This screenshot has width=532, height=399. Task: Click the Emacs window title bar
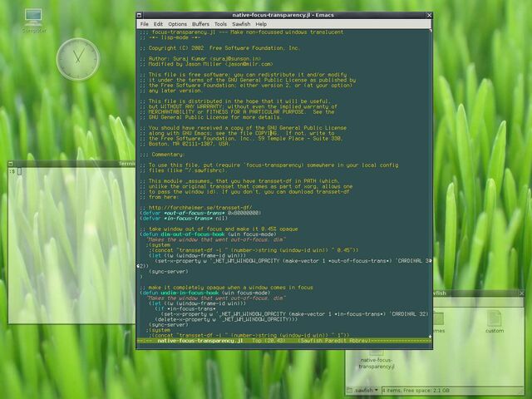point(283,15)
